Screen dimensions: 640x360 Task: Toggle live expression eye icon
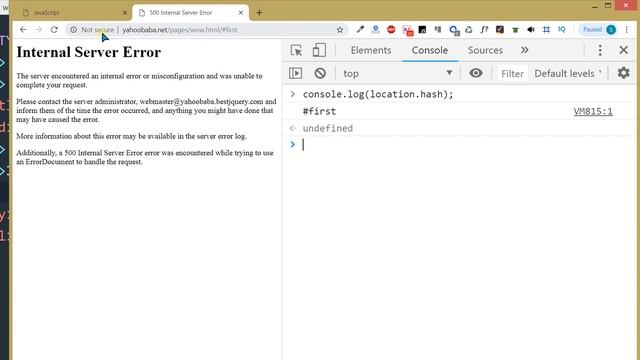[476, 73]
